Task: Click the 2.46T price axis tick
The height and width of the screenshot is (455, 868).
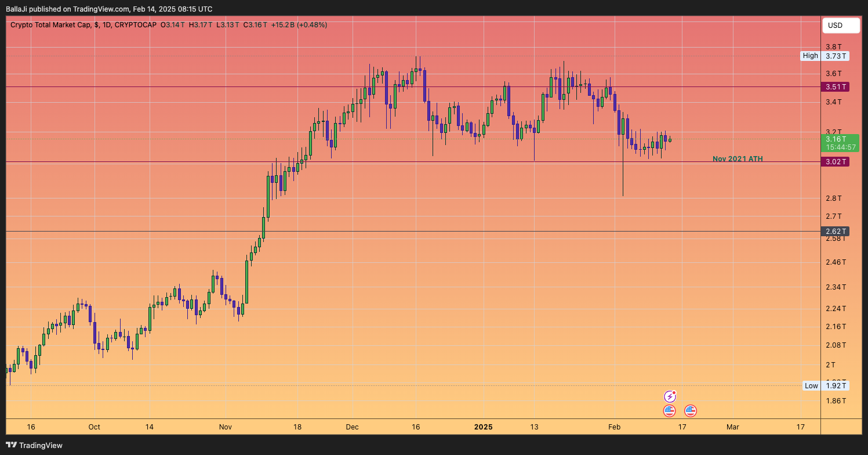Action: pyautogui.click(x=836, y=262)
